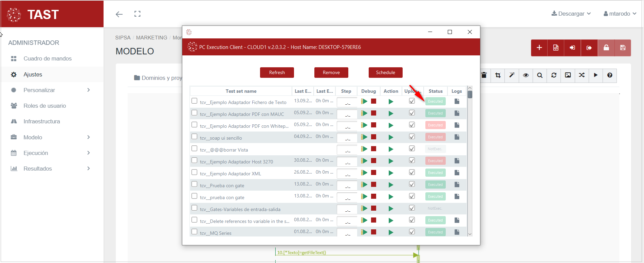The width and height of the screenshot is (644, 263).
Task: Stop tcv__Ejemplo Adaptador XML with red square
Action: pyautogui.click(x=373, y=173)
